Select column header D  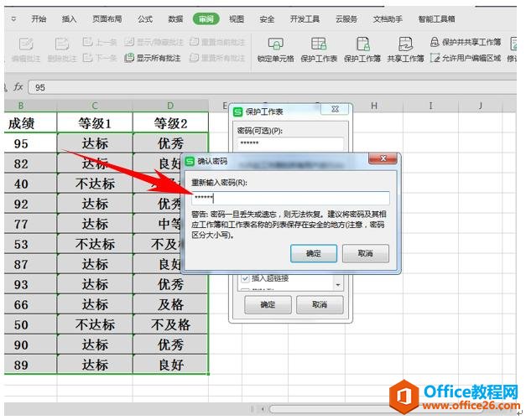tap(170, 106)
